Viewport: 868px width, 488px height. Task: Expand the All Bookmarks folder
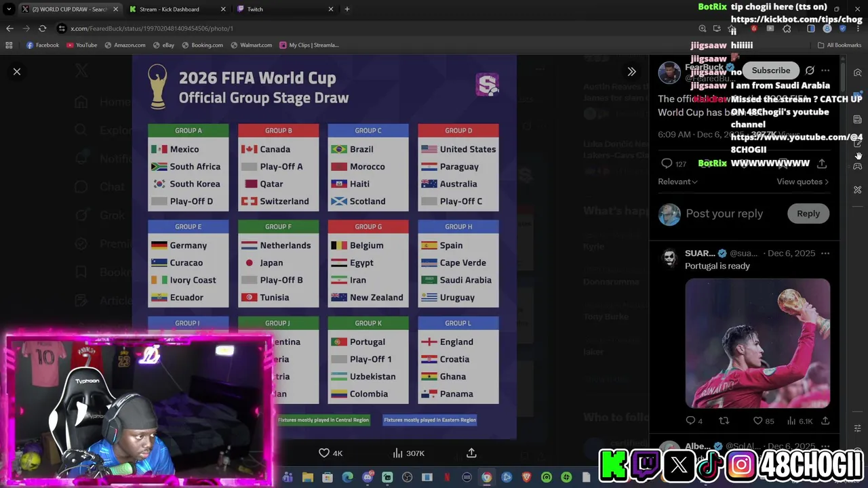[x=839, y=45]
